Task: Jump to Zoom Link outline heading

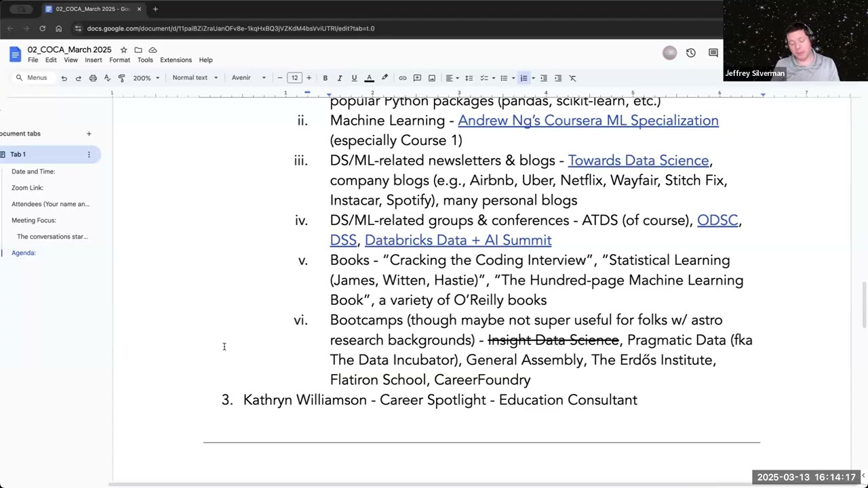Action: pos(27,188)
